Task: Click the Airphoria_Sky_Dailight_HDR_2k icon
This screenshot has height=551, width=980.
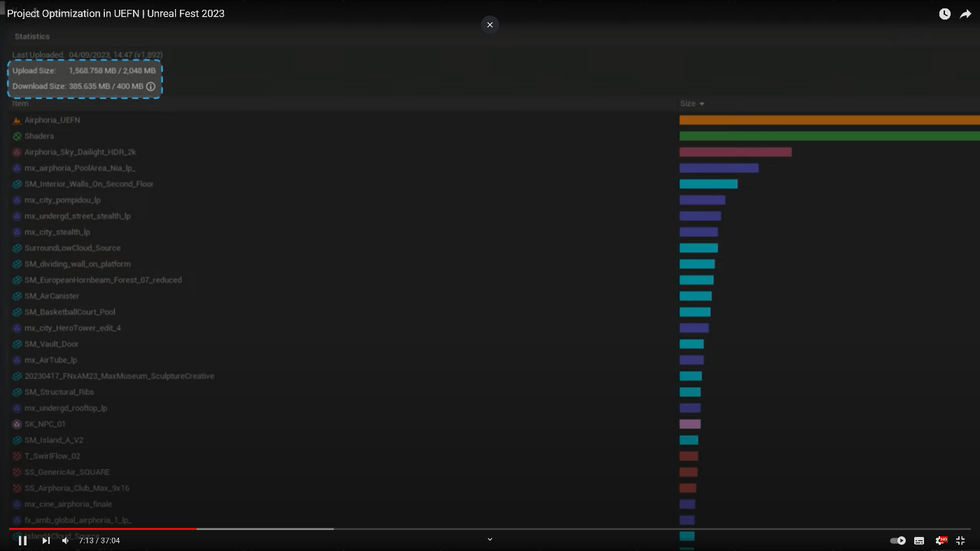Action: 17,153
